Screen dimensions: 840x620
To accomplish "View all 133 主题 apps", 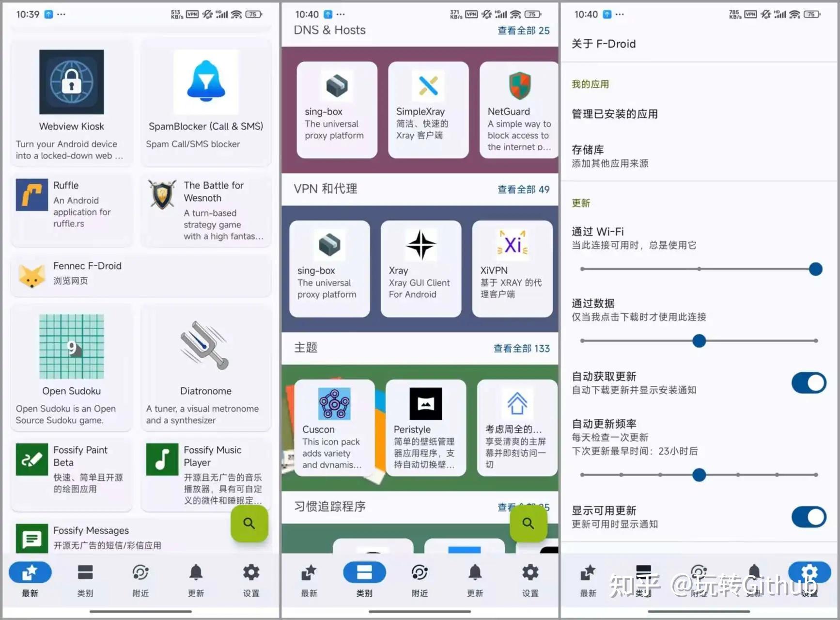I will (x=522, y=349).
